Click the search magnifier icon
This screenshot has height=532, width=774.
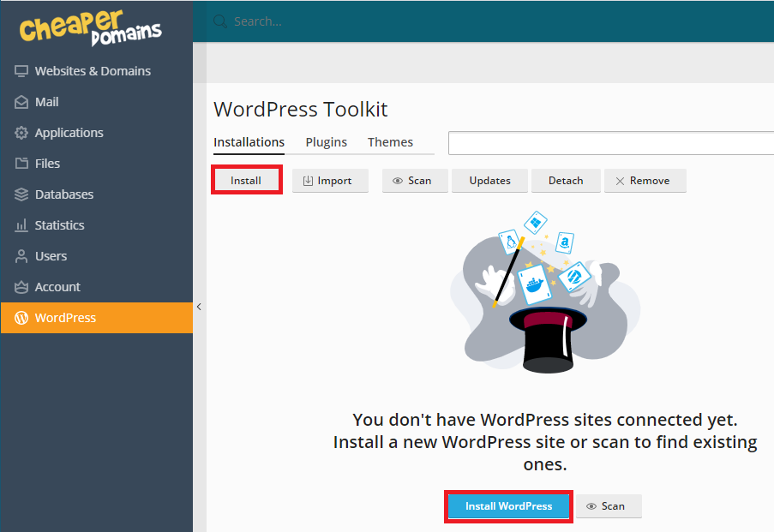[x=220, y=21]
